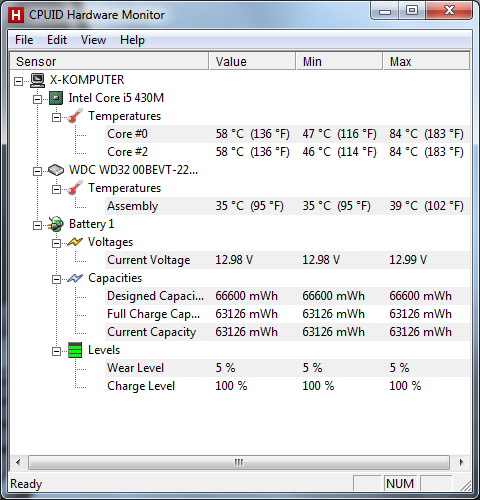Click the Value column header
Image resolution: width=480 pixels, height=500 pixels.
click(252, 61)
